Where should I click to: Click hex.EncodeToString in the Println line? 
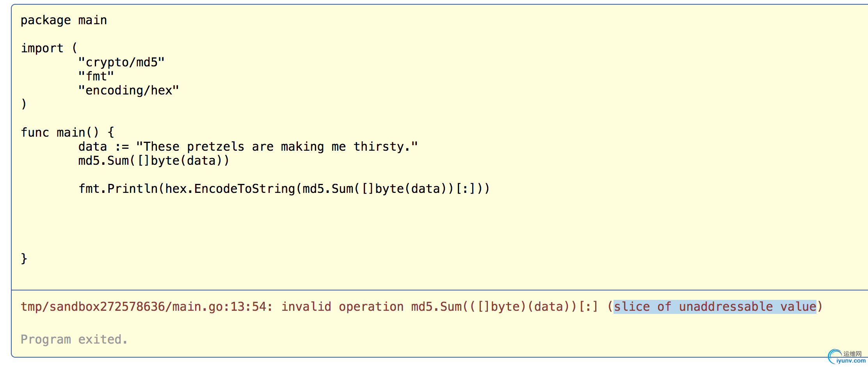tap(229, 189)
